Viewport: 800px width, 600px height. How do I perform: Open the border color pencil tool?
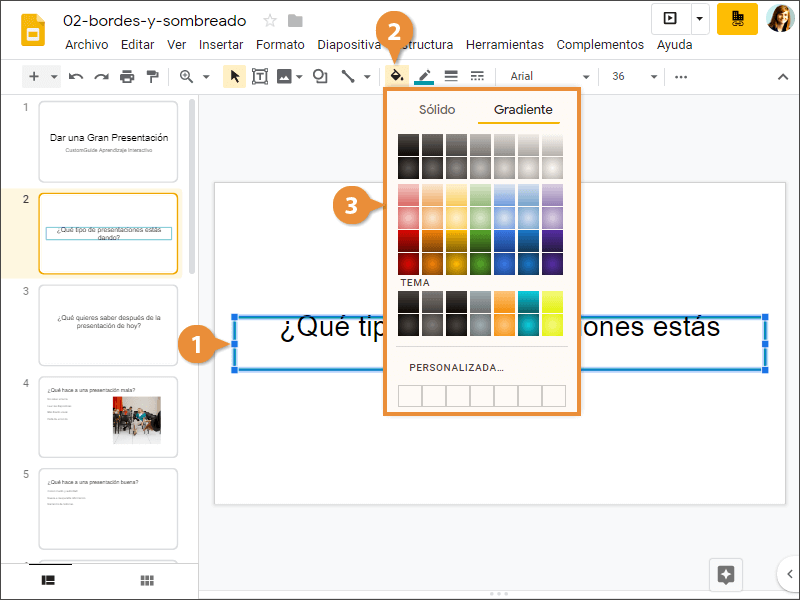pyautogui.click(x=424, y=77)
